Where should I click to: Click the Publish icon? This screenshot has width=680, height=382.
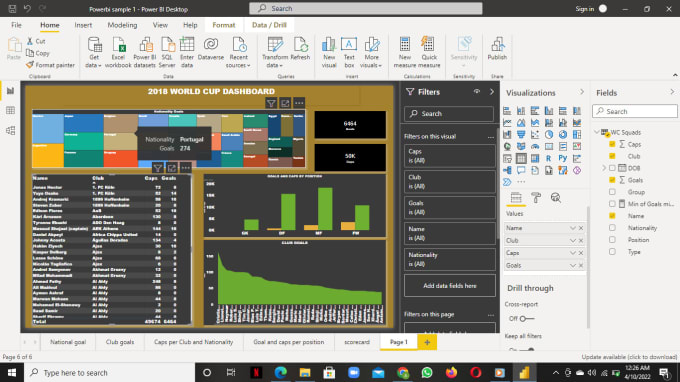[x=497, y=49]
